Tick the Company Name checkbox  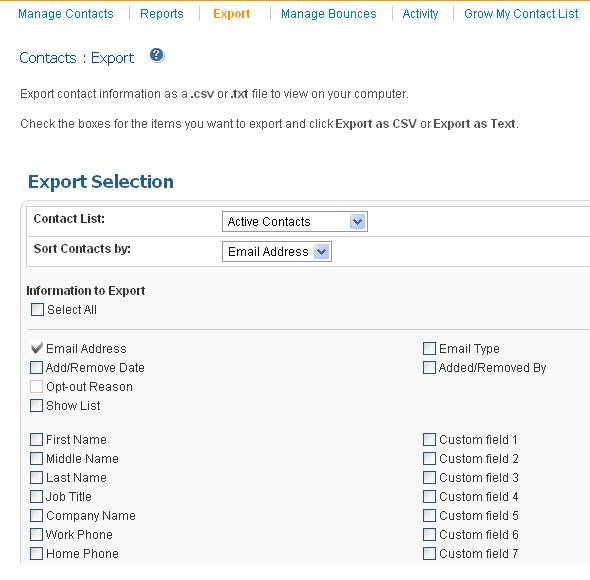36,516
